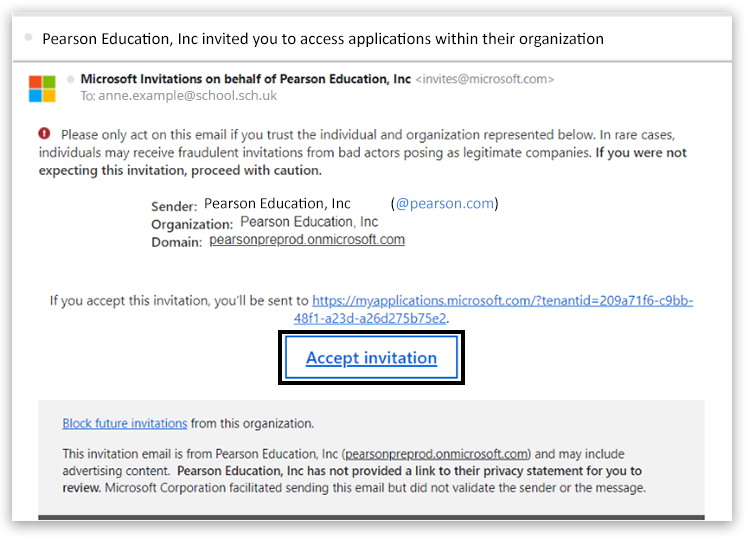Click the bold privacy statement notice in footer
The width and height of the screenshot is (750, 539).
(x=410, y=470)
